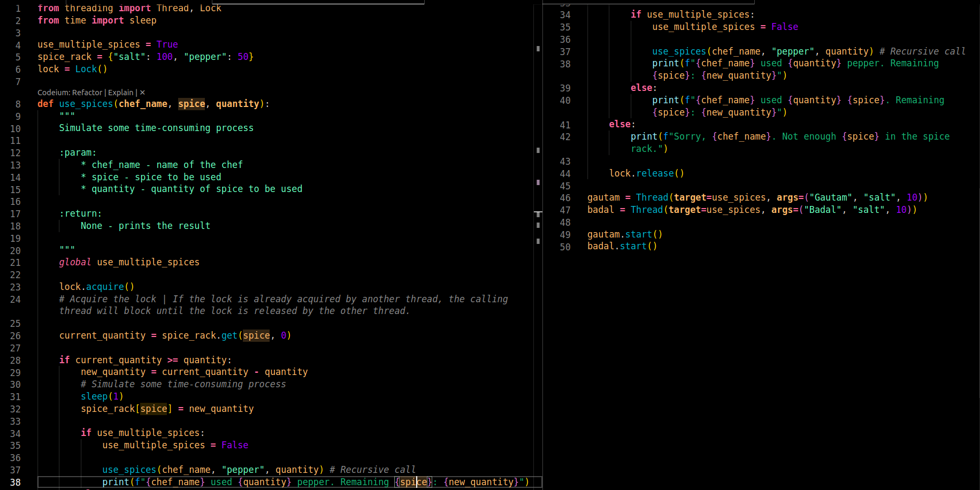Click 'else:' on line 39 in right pane

click(x=644, y=88)
